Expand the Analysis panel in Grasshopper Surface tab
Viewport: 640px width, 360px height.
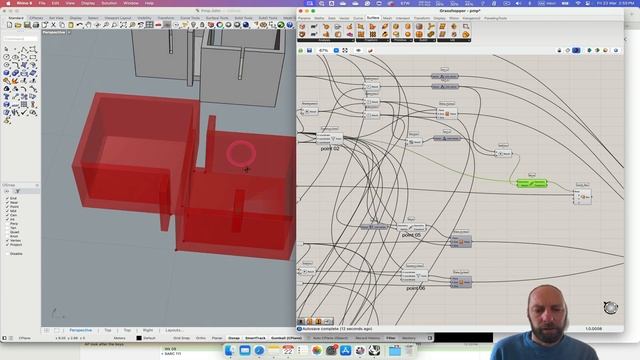pyautogui.click(x=326, y=40)
